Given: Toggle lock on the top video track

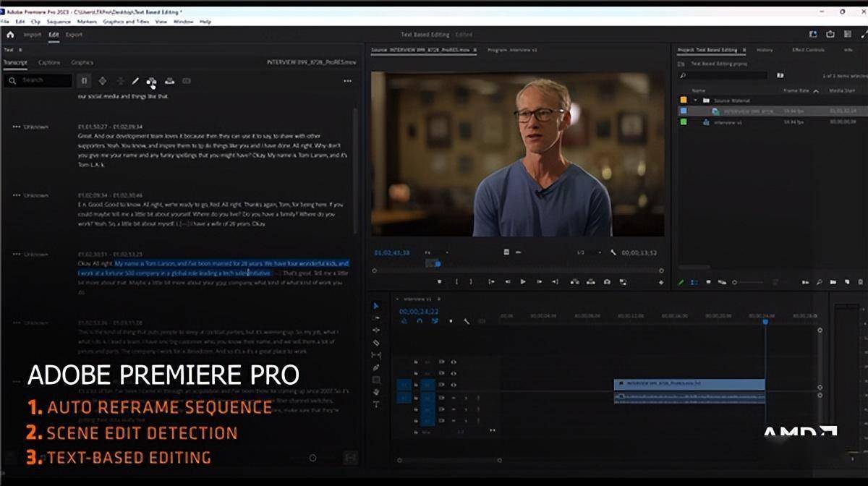Looking at the screenshot, I should pos(416,362).
